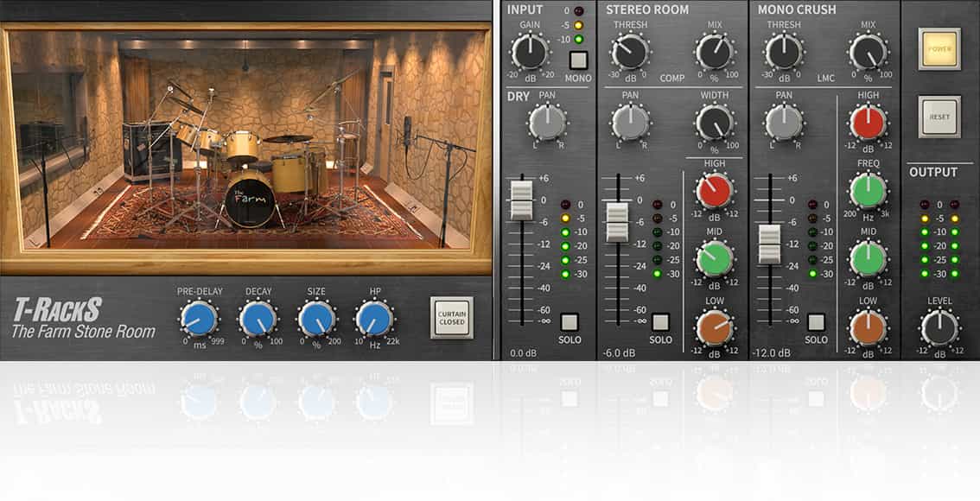Solo the Mono Crush channel

(x=816, y=322)
